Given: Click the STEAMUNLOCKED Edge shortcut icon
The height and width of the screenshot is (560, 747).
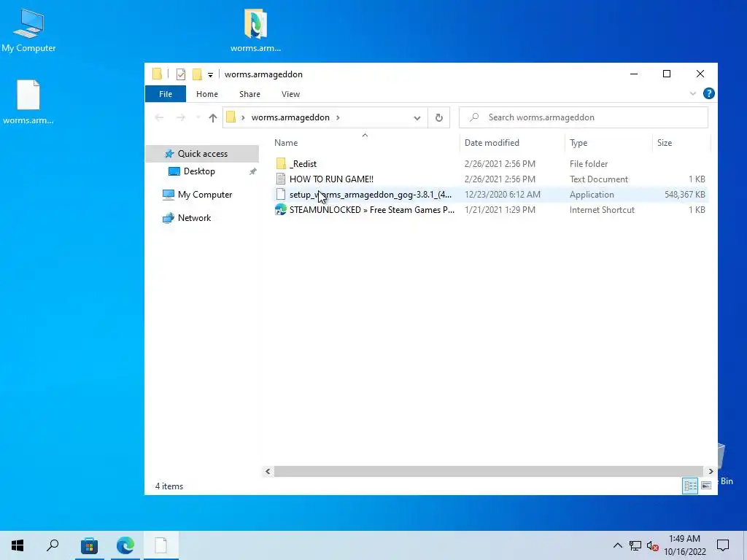Looking at the screenshot, I should [x=281, y=209].
